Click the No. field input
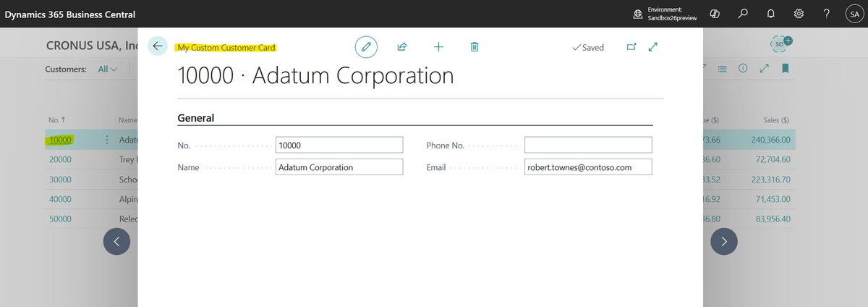Image resolution: width=868 pixels, height=307 pixels. coord(339,145)
